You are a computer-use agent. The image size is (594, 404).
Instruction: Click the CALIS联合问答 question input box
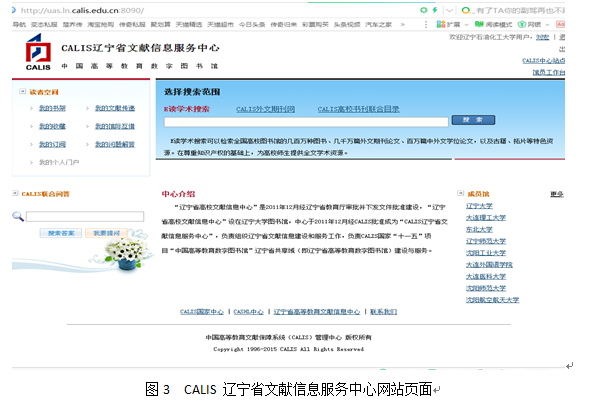pyautogui.click(x=85, y=216)
